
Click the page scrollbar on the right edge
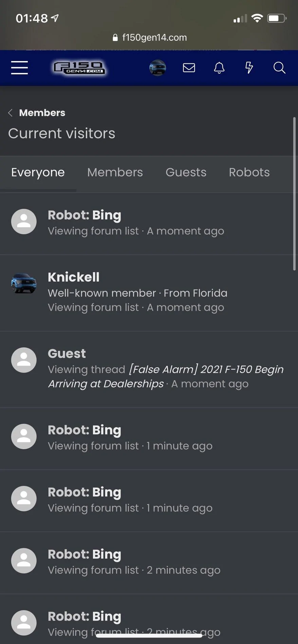[x=294, y=193]
